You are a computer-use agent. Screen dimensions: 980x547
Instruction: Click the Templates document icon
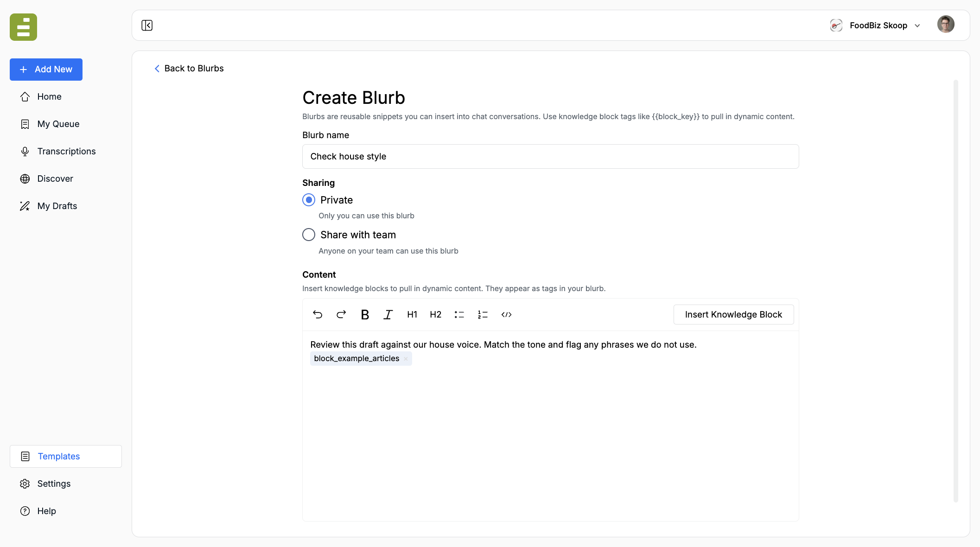pos(25,456)
